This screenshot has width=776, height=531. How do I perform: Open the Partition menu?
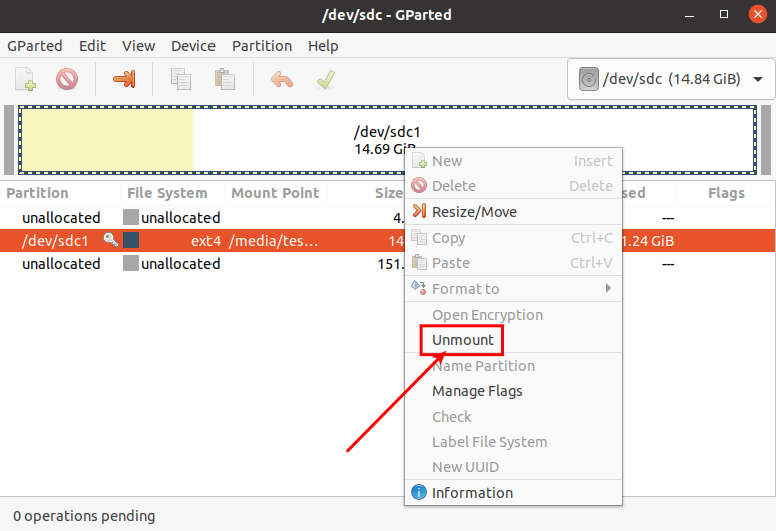(x=262, y=46)
